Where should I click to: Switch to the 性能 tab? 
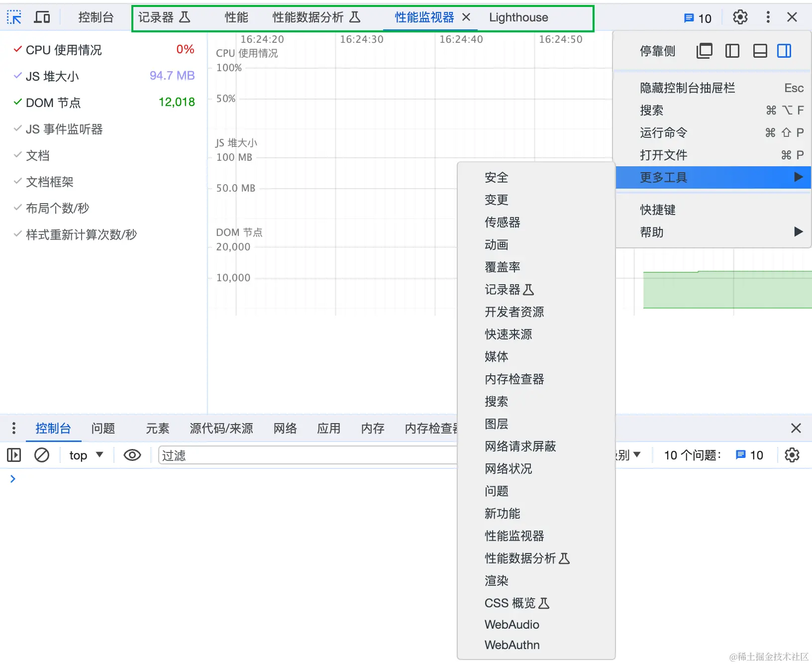click(x=236, y=17)
